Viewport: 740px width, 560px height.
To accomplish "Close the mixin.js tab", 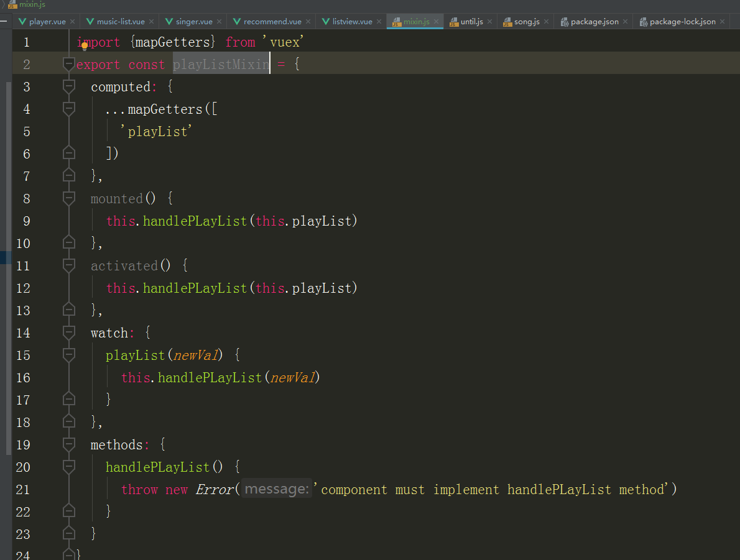I will (x=436, y=22).
